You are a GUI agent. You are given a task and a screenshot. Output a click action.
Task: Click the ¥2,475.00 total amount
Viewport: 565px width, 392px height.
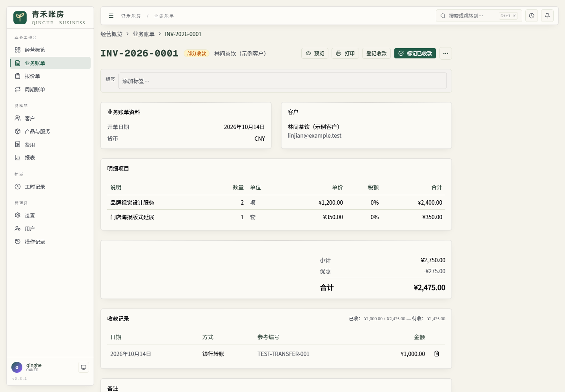(x=430, y=288)
